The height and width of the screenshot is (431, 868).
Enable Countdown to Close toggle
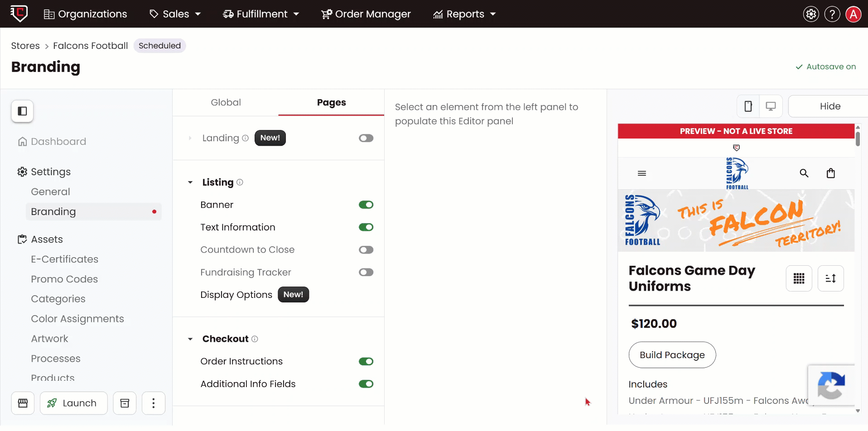[x=366, y=250]
